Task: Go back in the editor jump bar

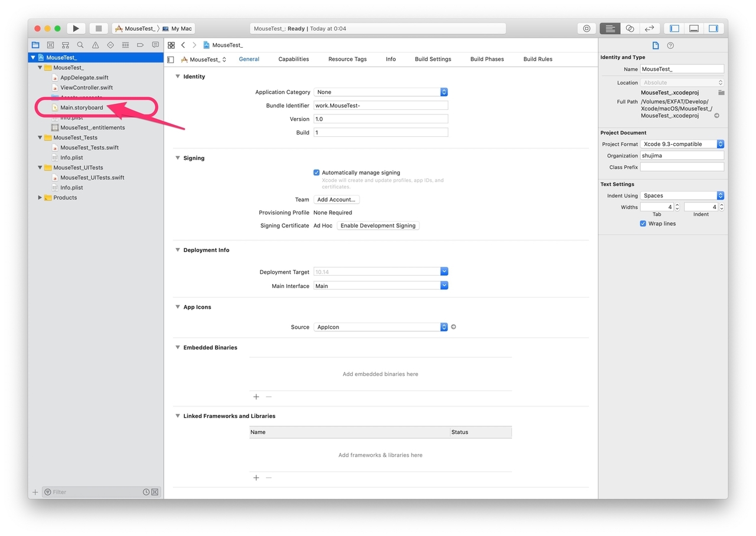Action: pyautogui.click(x=183, y=45)
